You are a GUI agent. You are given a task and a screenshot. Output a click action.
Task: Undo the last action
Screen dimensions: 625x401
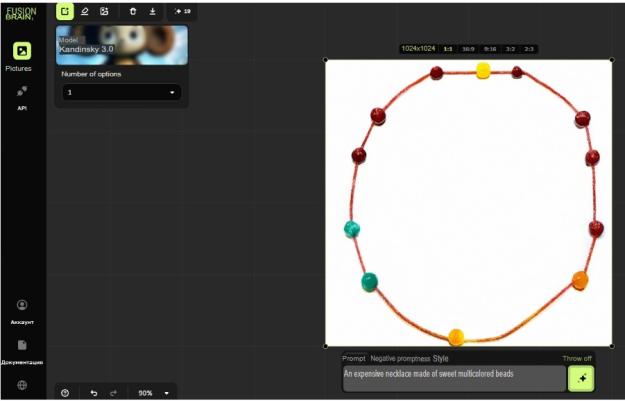click(x=94, y=393)
